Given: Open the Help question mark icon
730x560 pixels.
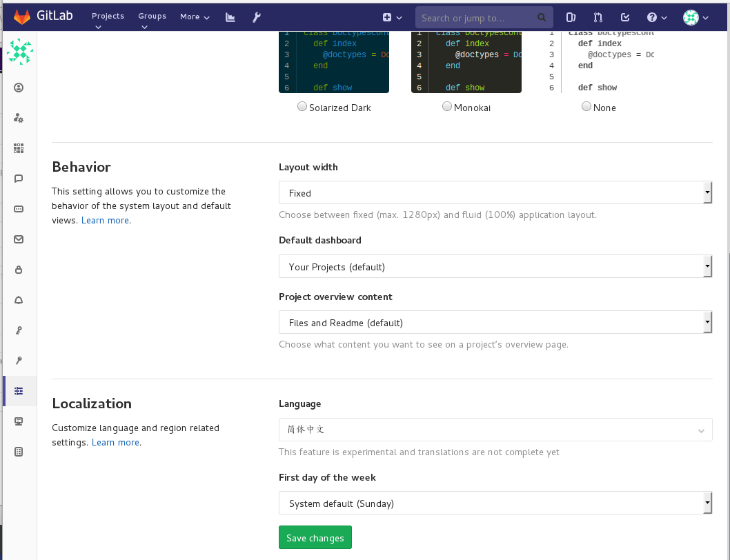Looking at the screenshot, I should [652, 17].
